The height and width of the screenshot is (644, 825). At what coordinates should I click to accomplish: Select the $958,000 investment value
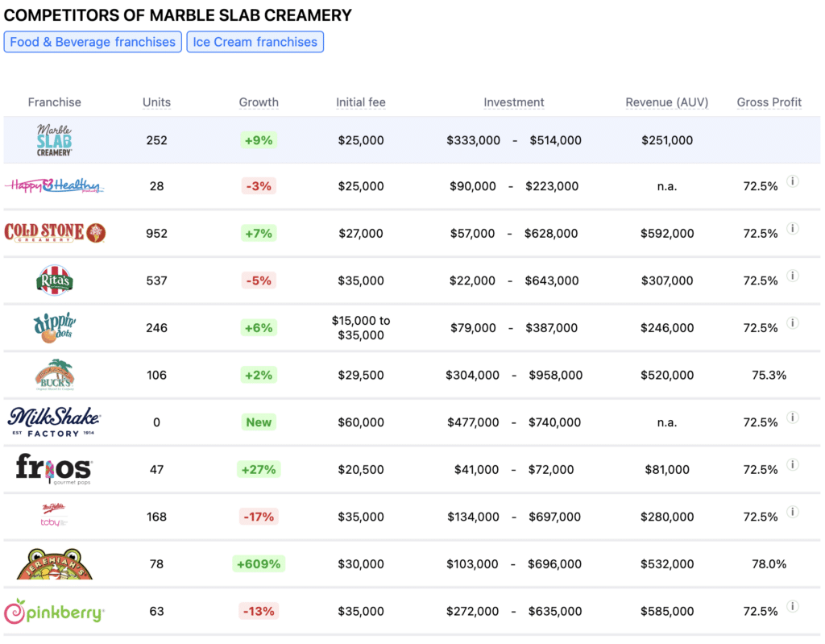[x=556, y=376]
